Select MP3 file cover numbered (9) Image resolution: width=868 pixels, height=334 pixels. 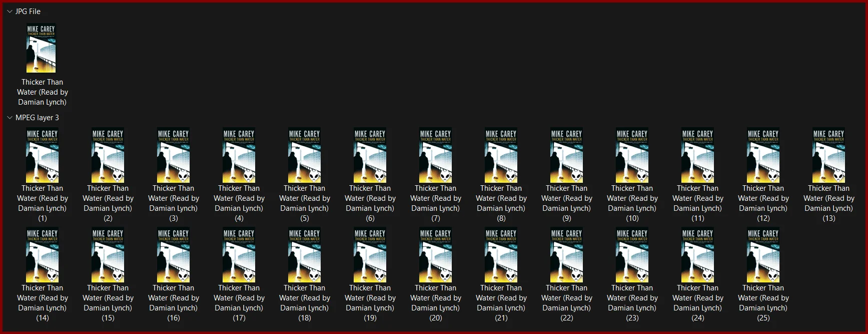(567, 155)
